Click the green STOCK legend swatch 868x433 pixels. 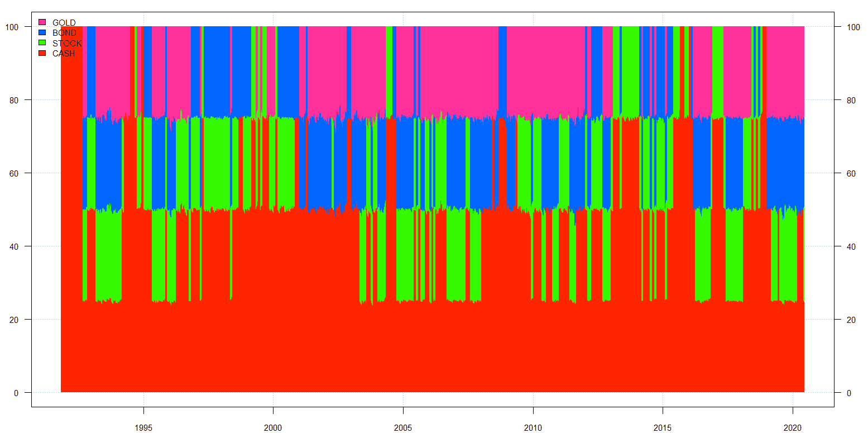coord(42,43)
